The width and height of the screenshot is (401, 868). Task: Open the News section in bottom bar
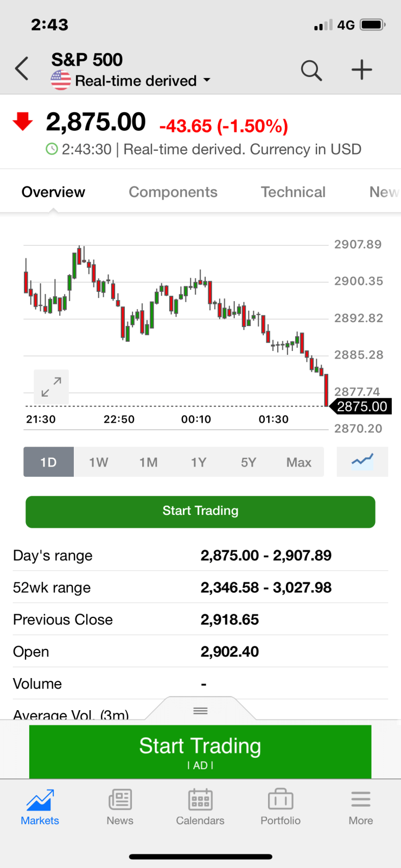(x=120, y=807)
